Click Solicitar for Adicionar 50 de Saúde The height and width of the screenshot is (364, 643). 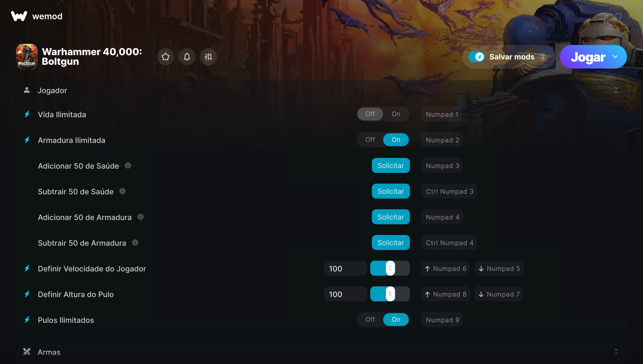tap(391, 165)
